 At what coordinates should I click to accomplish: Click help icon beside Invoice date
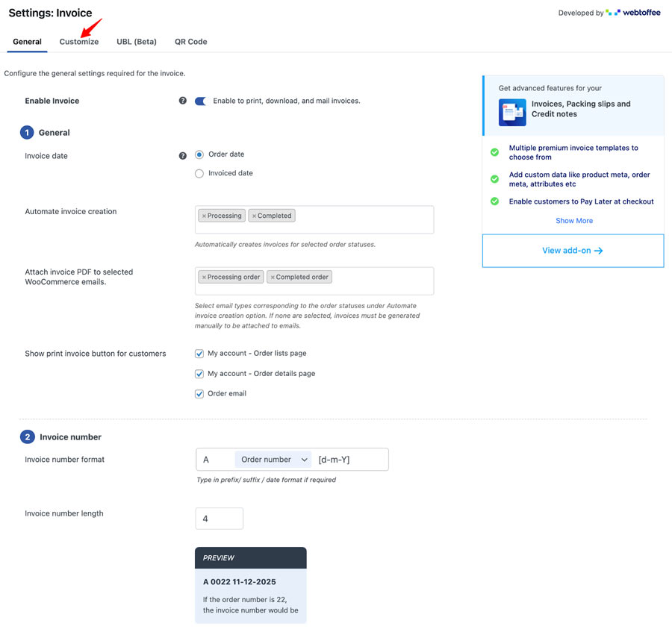[183, 156]
